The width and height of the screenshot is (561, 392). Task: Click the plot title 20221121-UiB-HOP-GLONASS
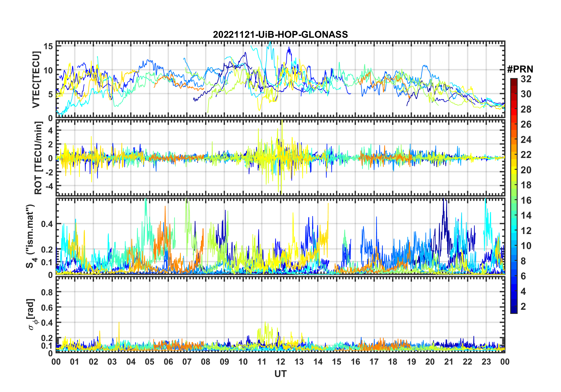[x=280, y=34]
